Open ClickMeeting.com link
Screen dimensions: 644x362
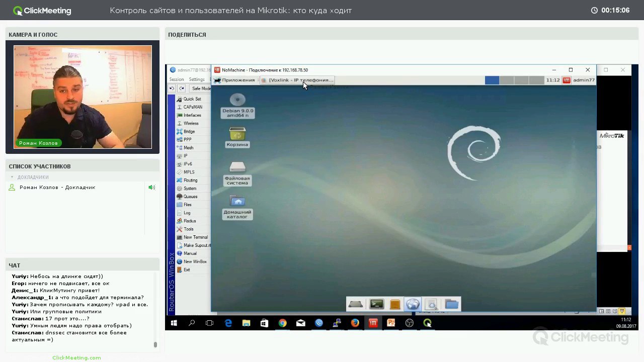pyautogui.click(x=76, y=357)
